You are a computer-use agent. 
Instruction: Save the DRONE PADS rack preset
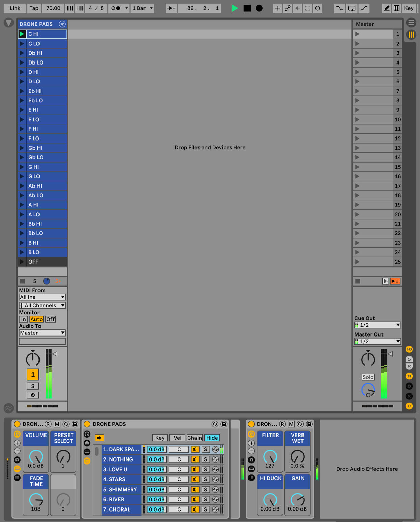[224, 424]
